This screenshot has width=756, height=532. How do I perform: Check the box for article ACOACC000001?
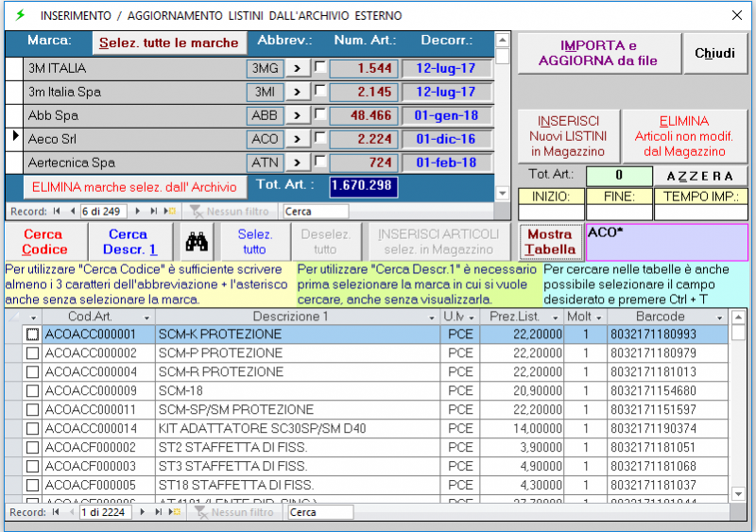click(32, 335)
